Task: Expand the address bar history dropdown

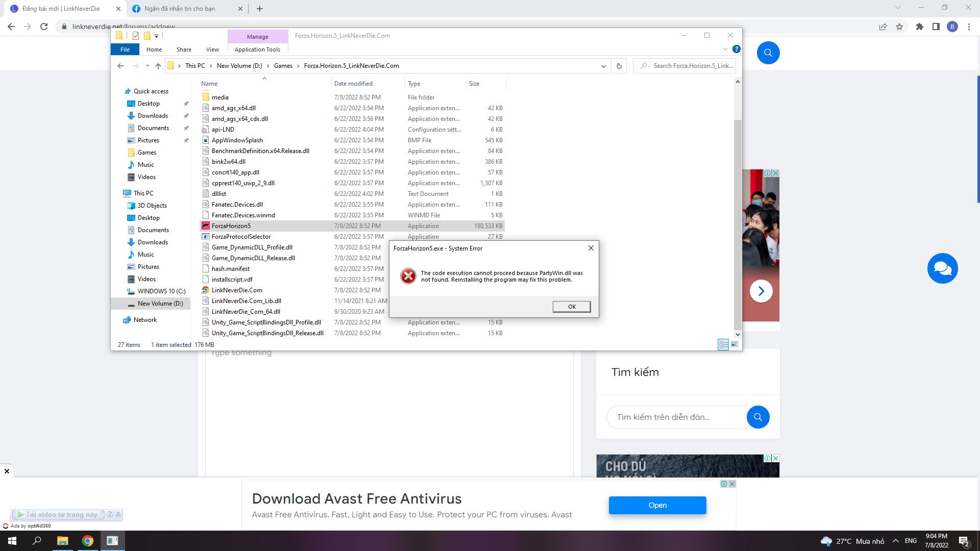Action: point(603,66)
